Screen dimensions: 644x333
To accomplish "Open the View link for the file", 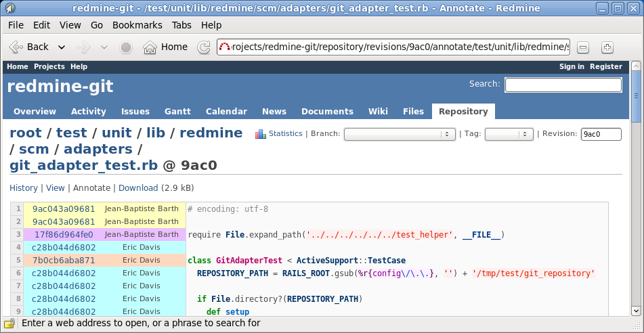I will coord(55,188).
